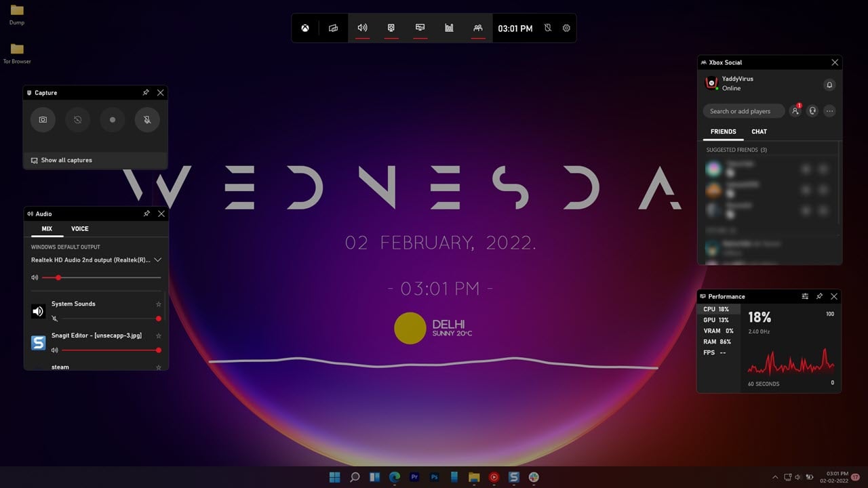Click the Xbox logo on the Game Bar
The image size is (868, 488).
tap(304, 28)
